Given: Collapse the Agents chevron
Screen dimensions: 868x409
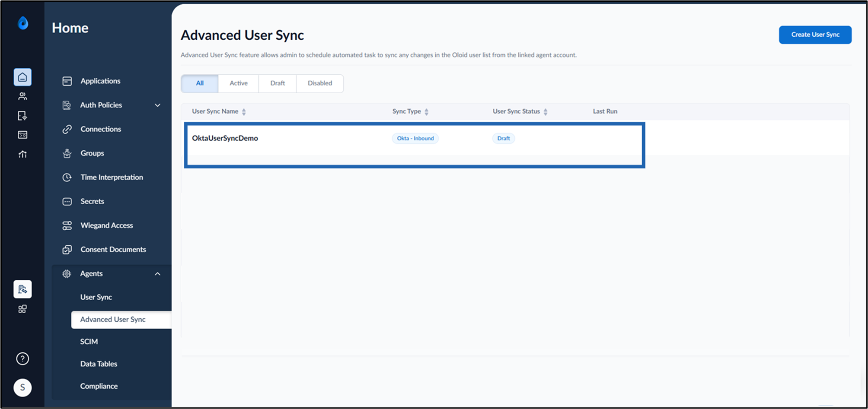Looking at the screenshot, I should (158, 274).
